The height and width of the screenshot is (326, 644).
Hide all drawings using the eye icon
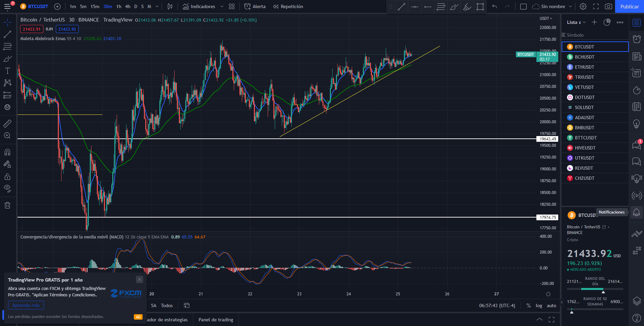(7, 188)
